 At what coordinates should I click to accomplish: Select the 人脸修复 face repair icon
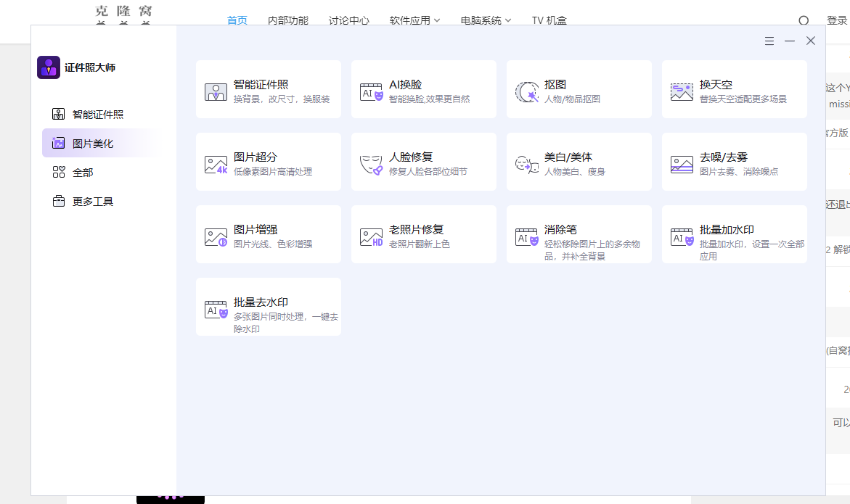371,165
